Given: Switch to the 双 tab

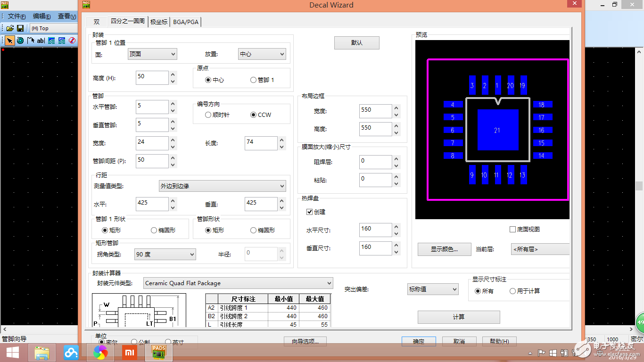Looking at the screenshot, I should pyautogui.click(x=97, y=22).
